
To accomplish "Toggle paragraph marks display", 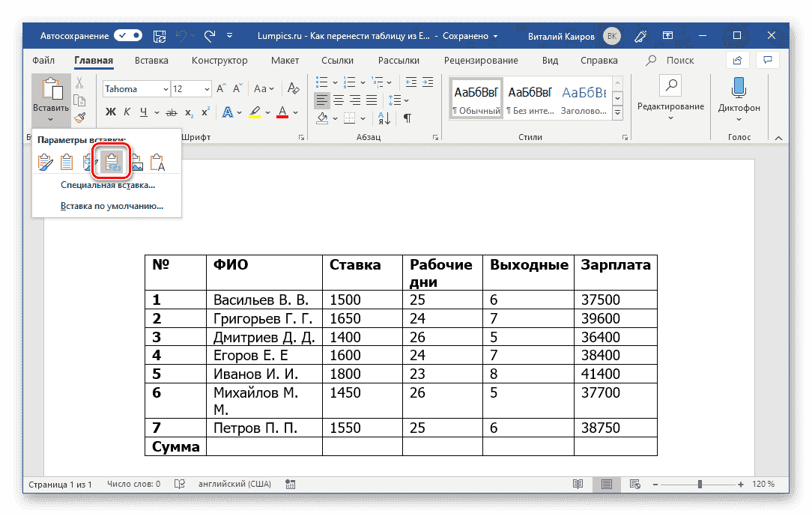I will (x=407, y=118).
